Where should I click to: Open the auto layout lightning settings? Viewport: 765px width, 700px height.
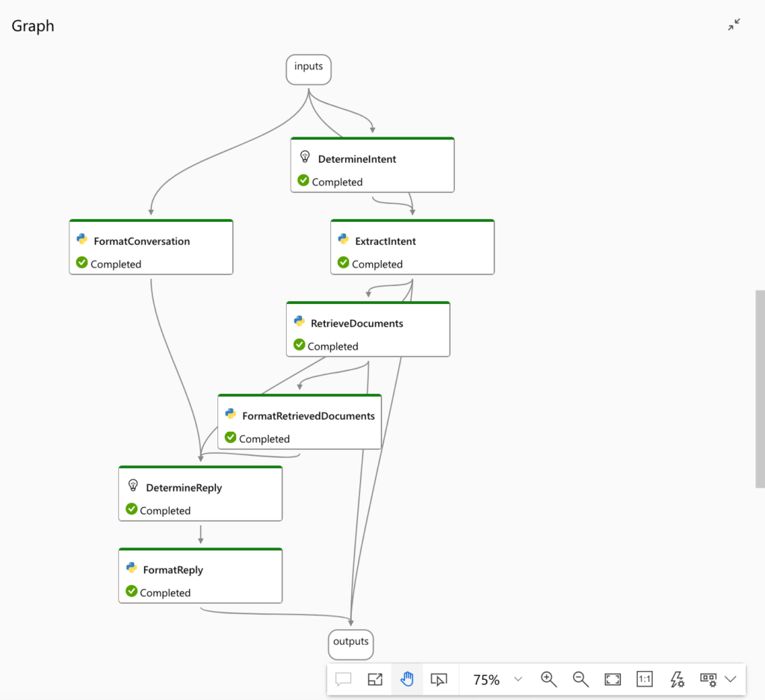pos(677,679)
